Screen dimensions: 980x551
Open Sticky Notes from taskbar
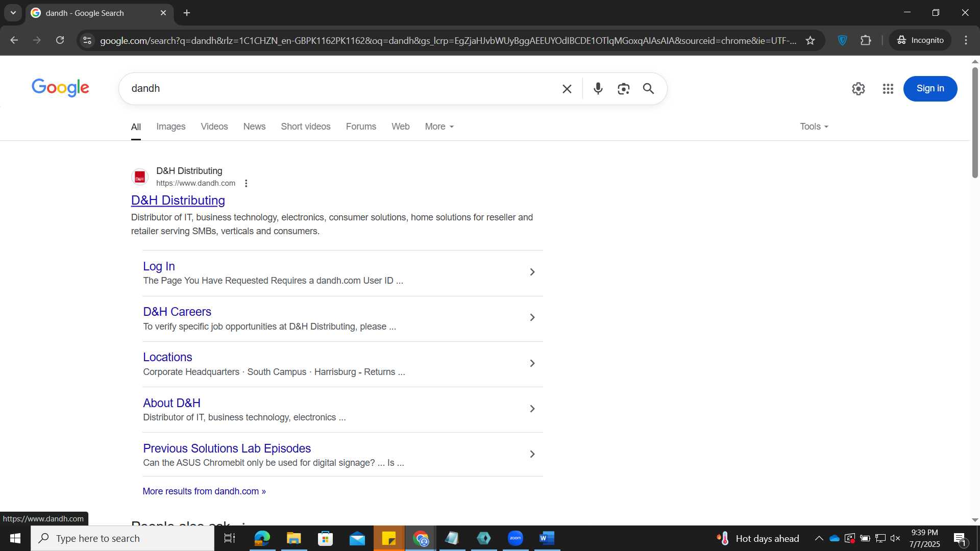pyautogui.click(x=389, y=538)
